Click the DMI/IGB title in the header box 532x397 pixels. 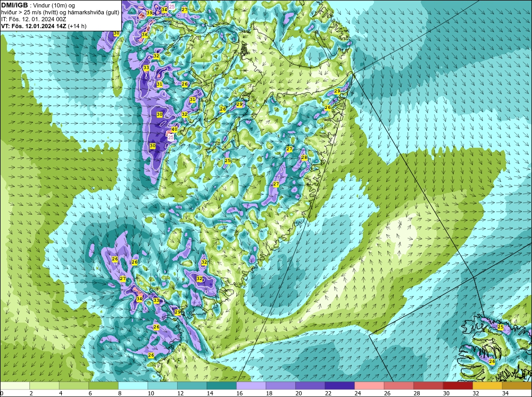(14, 5)
